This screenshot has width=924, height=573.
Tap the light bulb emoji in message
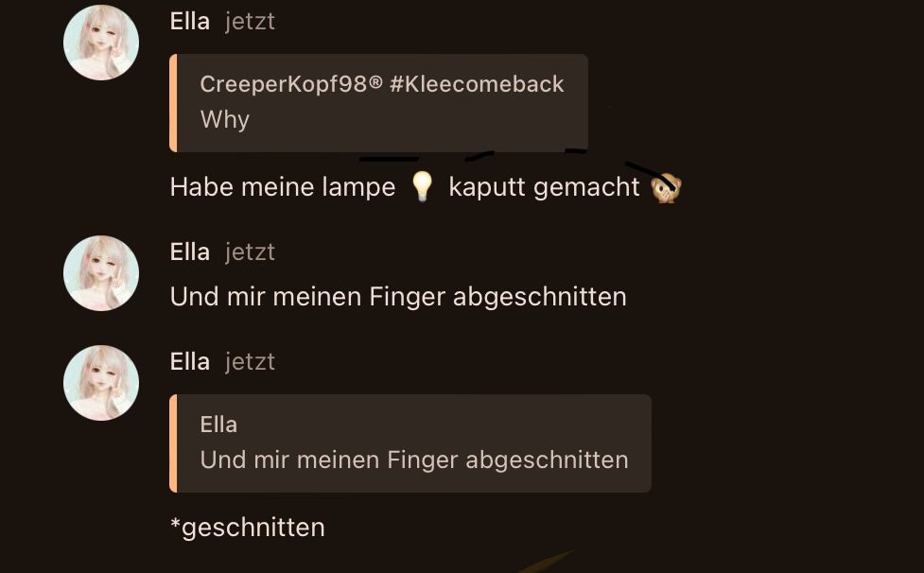(422, 186)
